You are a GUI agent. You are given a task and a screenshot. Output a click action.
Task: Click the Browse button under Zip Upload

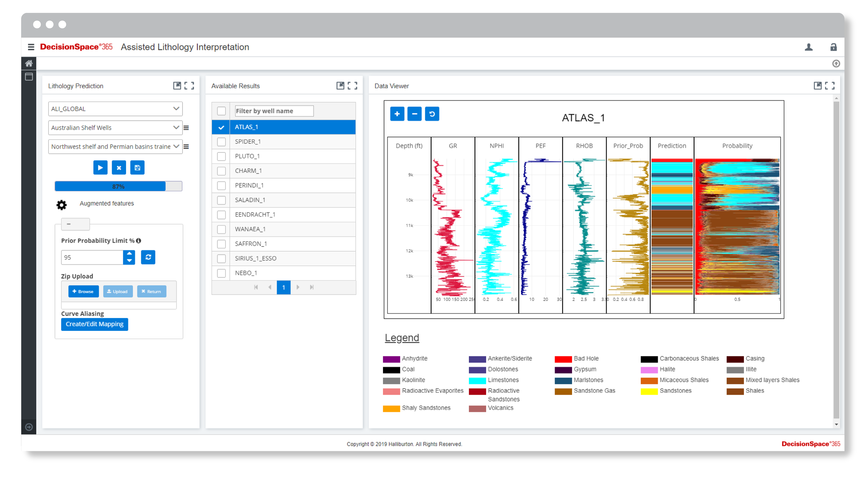tap(83, 292)
